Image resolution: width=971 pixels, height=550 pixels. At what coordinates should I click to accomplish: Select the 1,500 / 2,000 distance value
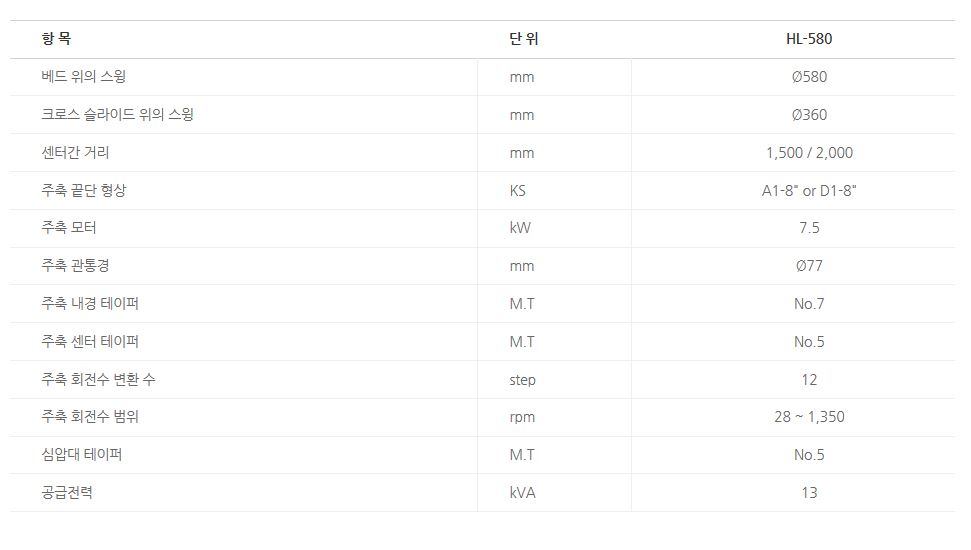[809, 153]
